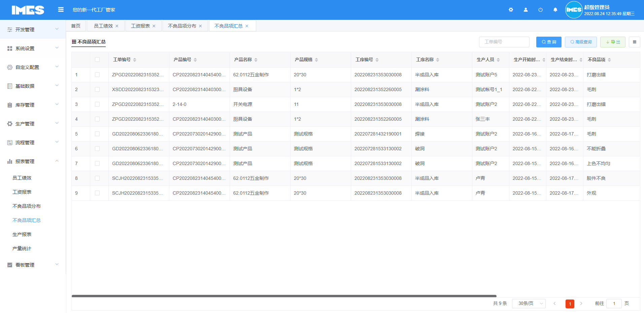Sort by 工单编号 column arrows

(x=135, y=60)
